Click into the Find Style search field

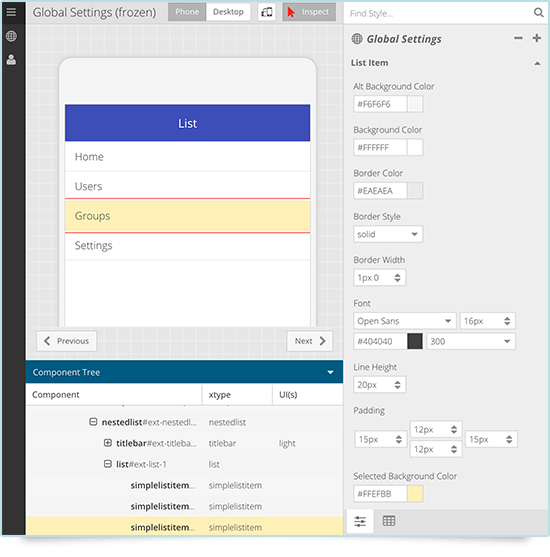point(439,13)
